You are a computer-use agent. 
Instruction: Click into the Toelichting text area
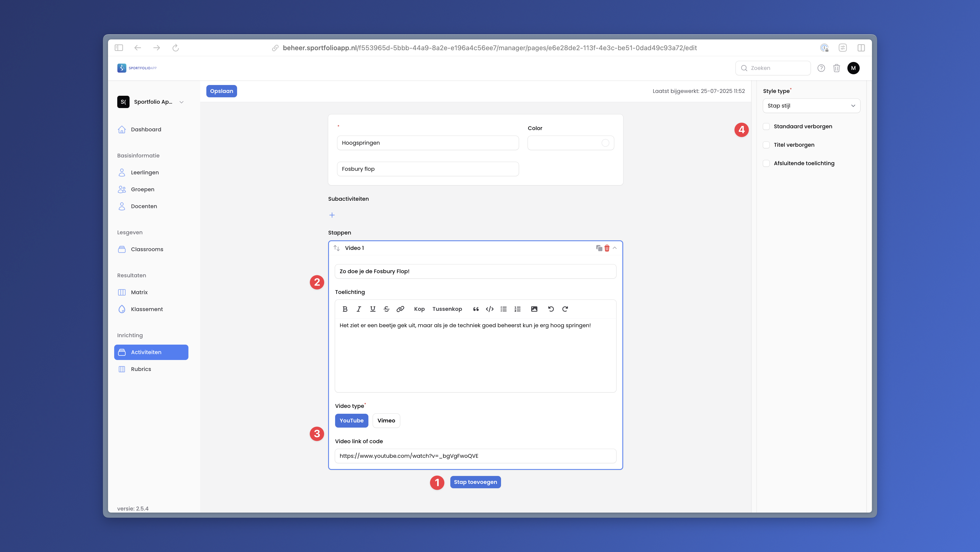pyautogui.click(x=475, y=355)
